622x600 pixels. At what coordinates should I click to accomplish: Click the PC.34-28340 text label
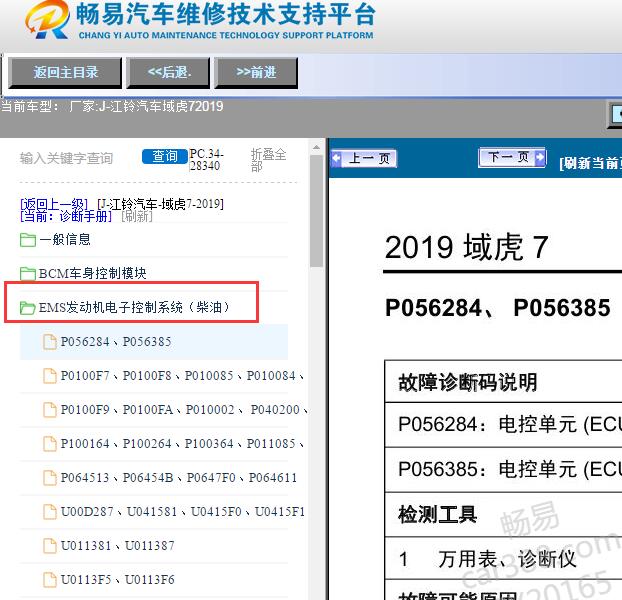206,159
